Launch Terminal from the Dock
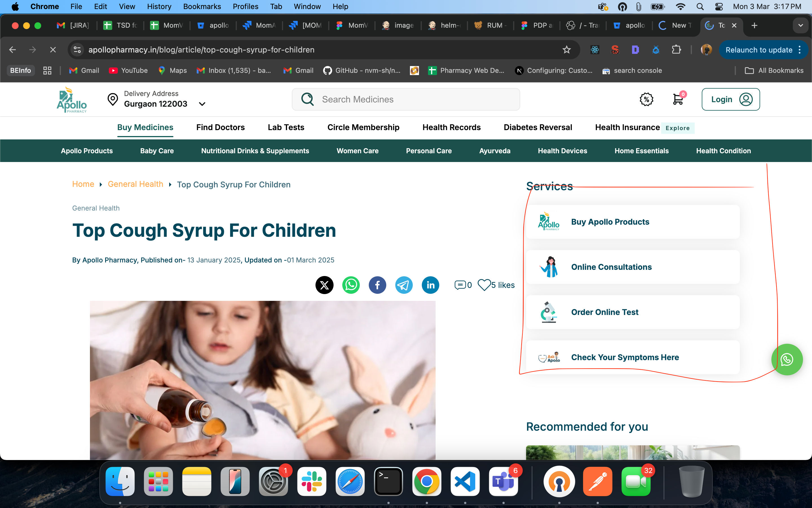 click(x=388, y=481)
